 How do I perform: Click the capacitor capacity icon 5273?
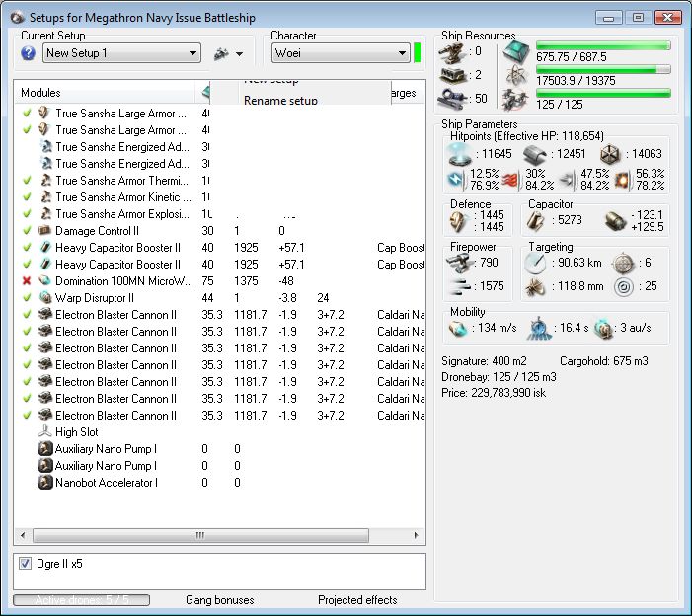tap(535, 220)
